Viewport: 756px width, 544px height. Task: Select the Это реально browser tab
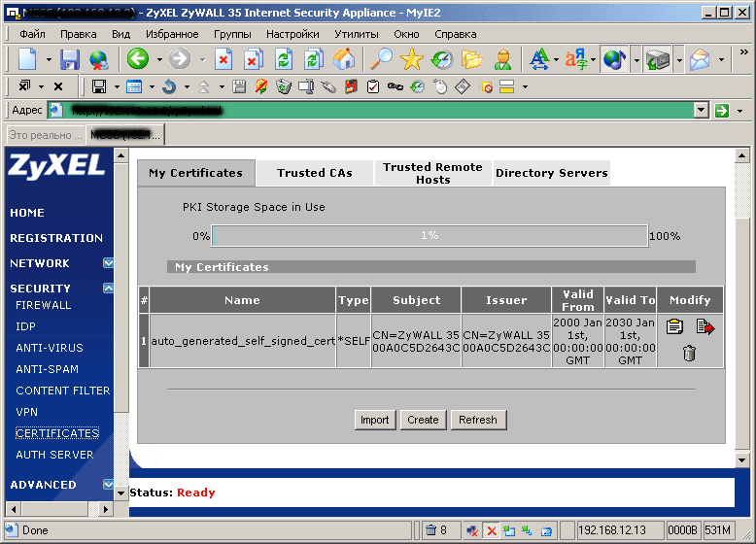click(46, 135)
